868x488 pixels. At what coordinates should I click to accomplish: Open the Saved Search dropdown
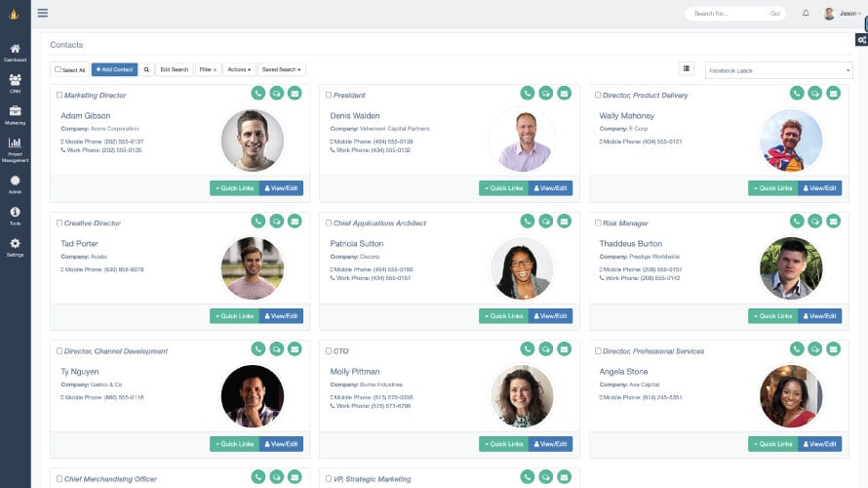pos(281,70)
